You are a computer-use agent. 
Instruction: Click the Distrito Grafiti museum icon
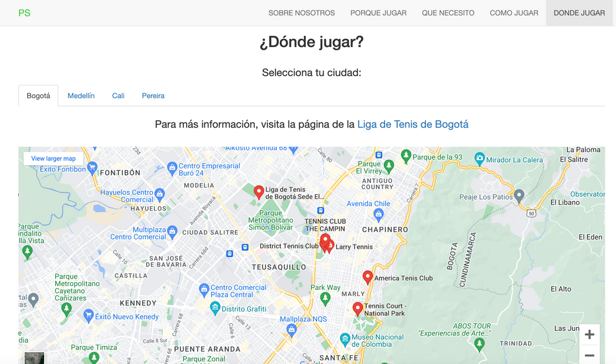click(x=215, y=308)
